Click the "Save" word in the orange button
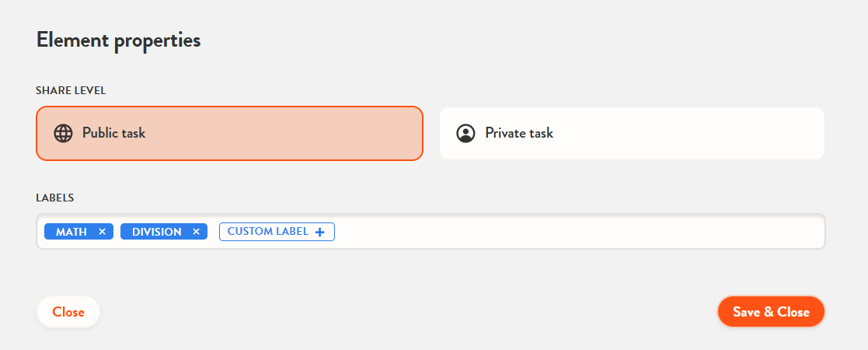This screenshot has height=350, width=868. pyautogui.click(x=746, y=312)
